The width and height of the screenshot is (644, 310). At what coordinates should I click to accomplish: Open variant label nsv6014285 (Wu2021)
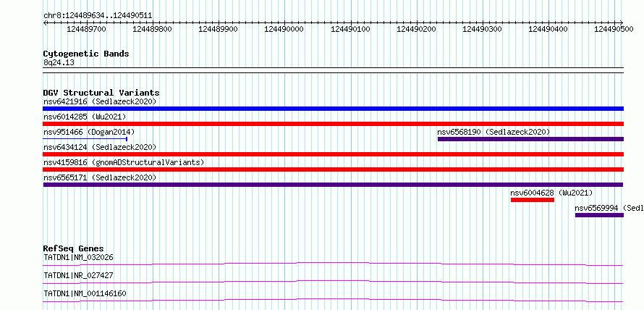pyautogui.click(x=85, y=117)
